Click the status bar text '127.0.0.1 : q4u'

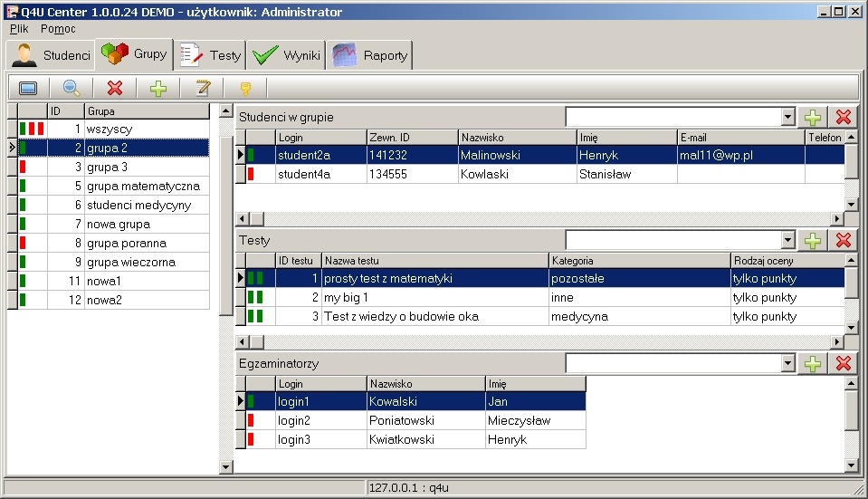pyautogui.click(x=408, y=488)
